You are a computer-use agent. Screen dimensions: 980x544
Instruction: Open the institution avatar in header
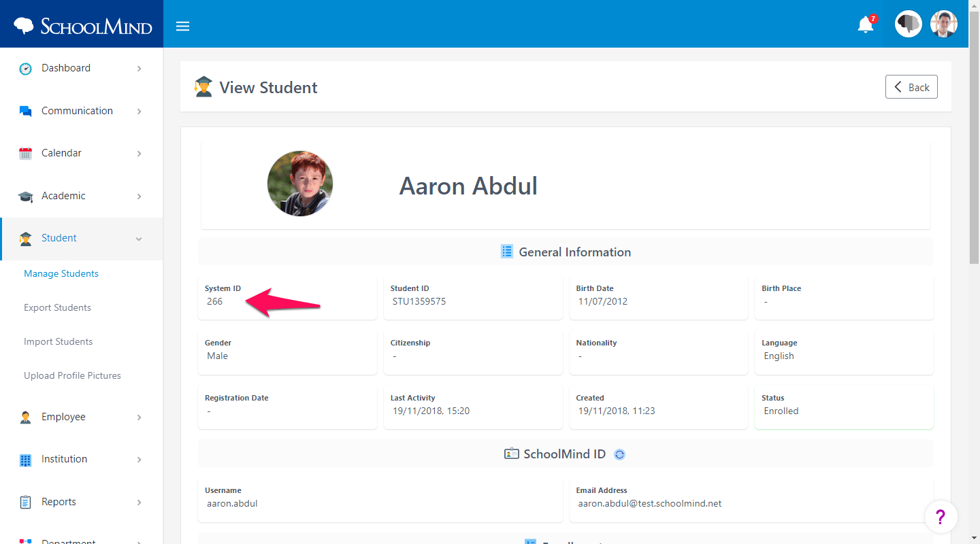click(x=908, y=24)
